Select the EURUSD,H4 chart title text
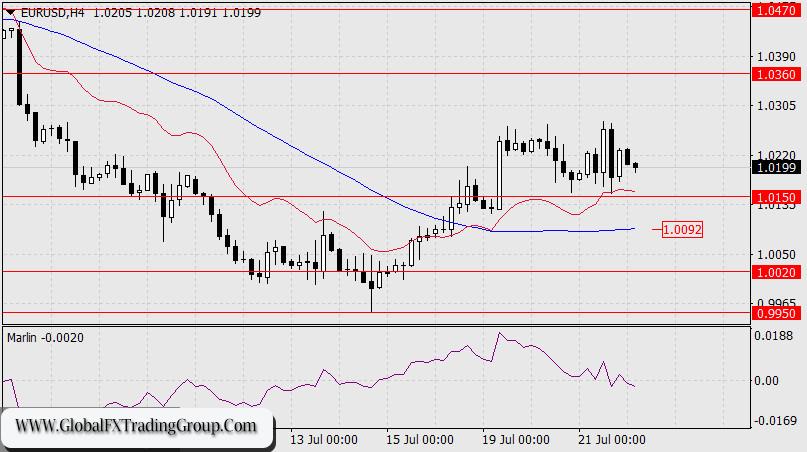Image resolution: width=807 pixels, height=452 pixels. [x=53, y=12]
